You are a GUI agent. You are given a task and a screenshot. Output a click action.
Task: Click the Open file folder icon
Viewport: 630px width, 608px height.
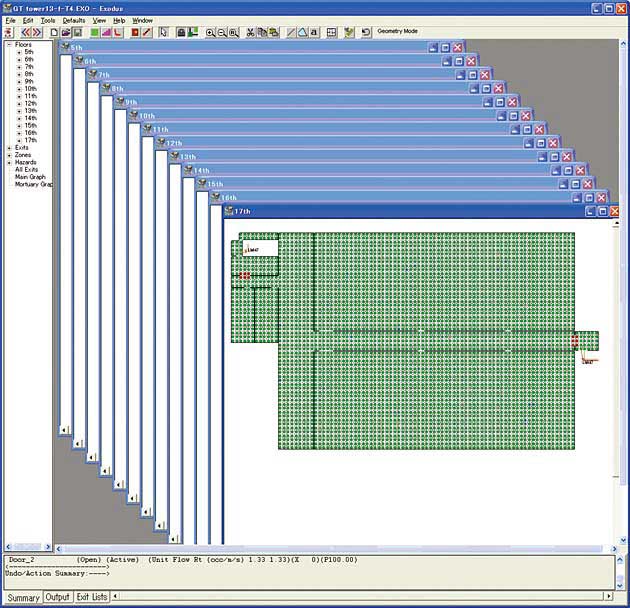[66, 33]
